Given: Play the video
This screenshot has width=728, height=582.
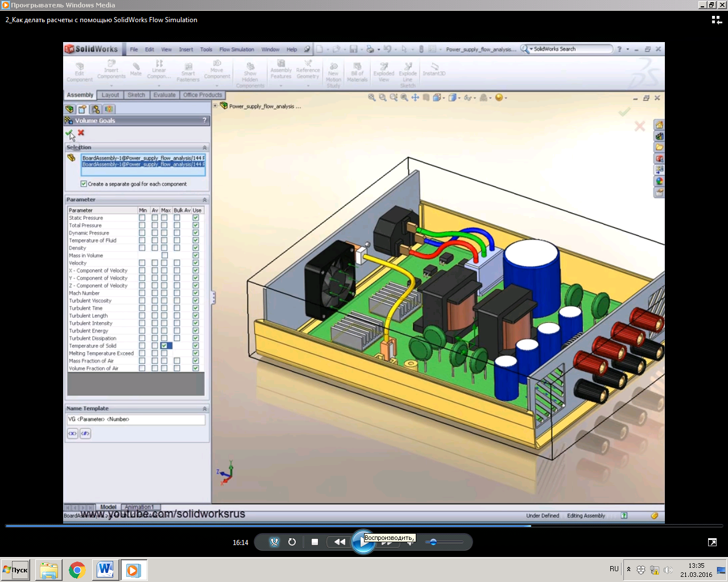Looking at the screenshot, I should (x=363, y=542).
